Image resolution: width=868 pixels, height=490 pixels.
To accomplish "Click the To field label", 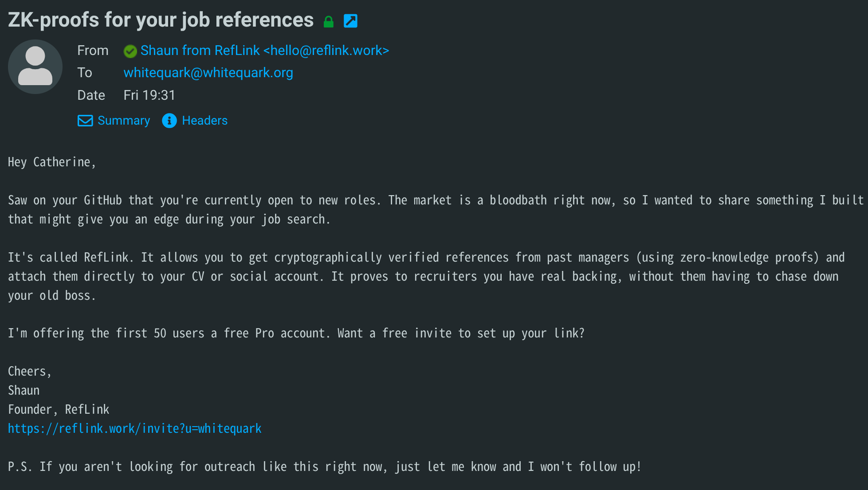I will 85,73.
